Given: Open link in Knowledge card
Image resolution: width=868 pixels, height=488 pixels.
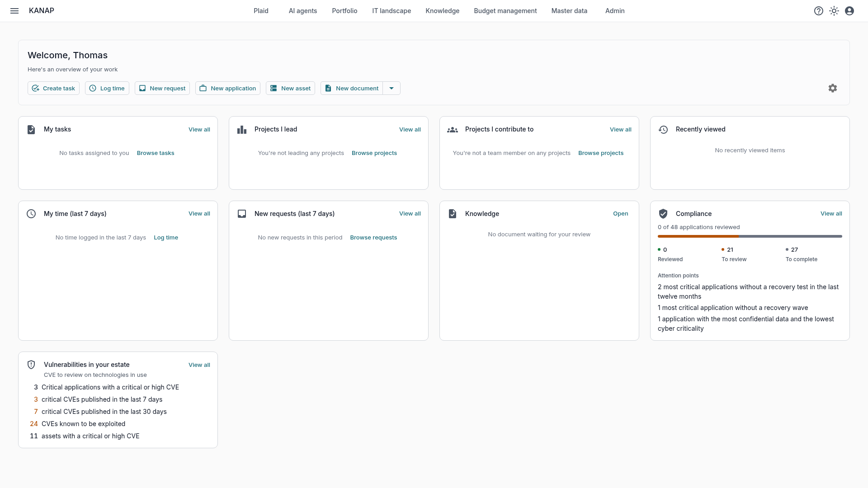Looking at the screenshot, I should (621, 214).
